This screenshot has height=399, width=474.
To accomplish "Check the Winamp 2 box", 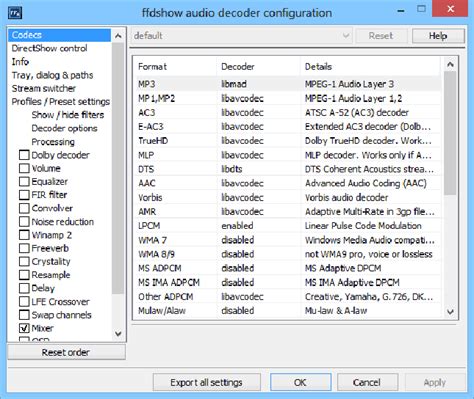I will pos(24,235).
